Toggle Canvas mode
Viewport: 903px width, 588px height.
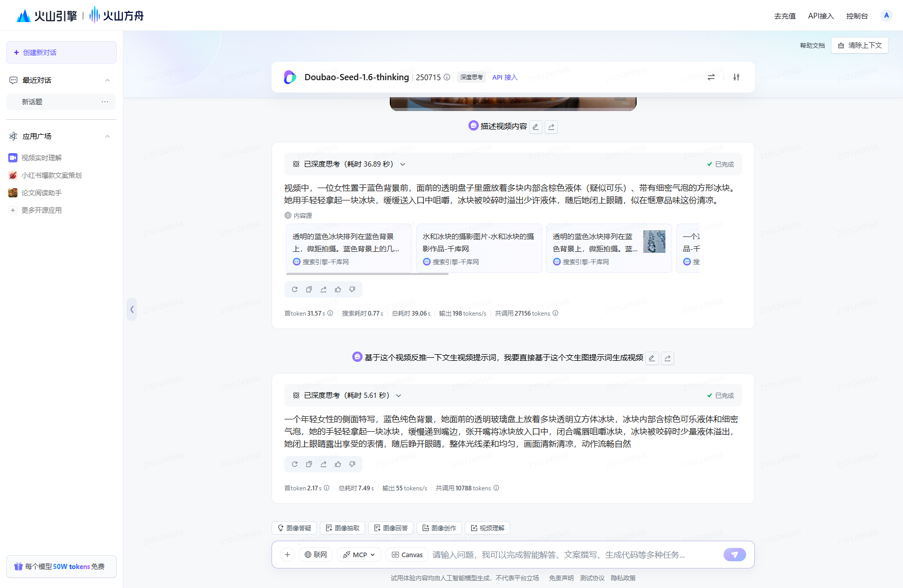[407, 555]
